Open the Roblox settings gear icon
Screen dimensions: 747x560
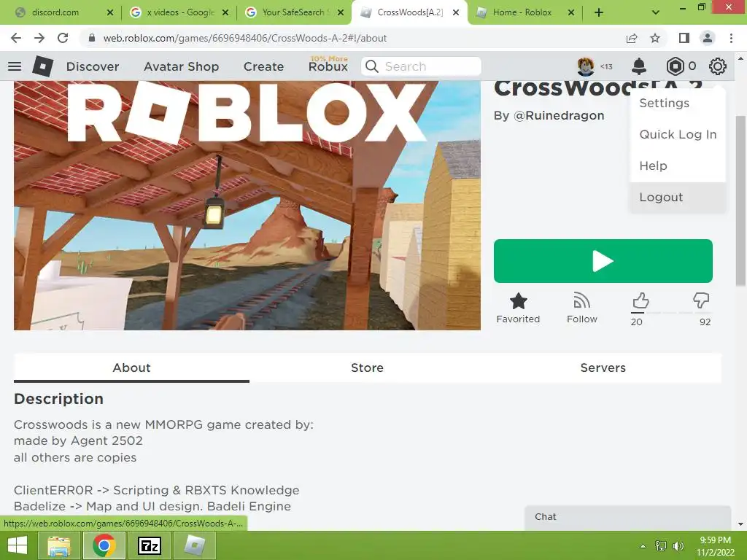[x=718, y=66]
